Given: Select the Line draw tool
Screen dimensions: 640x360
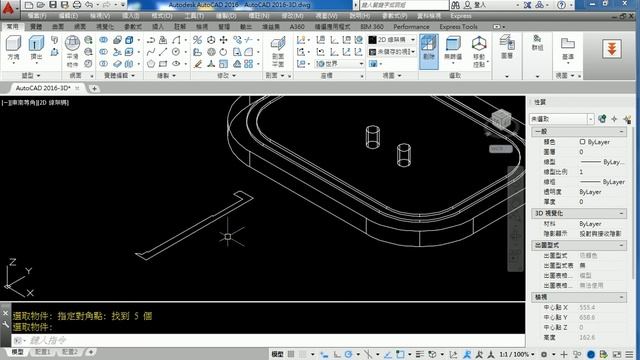Looking at the screenshot, I should 163,52.
